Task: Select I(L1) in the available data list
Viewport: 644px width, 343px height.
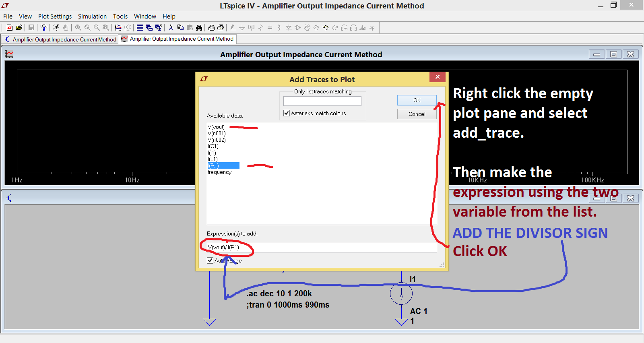Action: [213, 159]
